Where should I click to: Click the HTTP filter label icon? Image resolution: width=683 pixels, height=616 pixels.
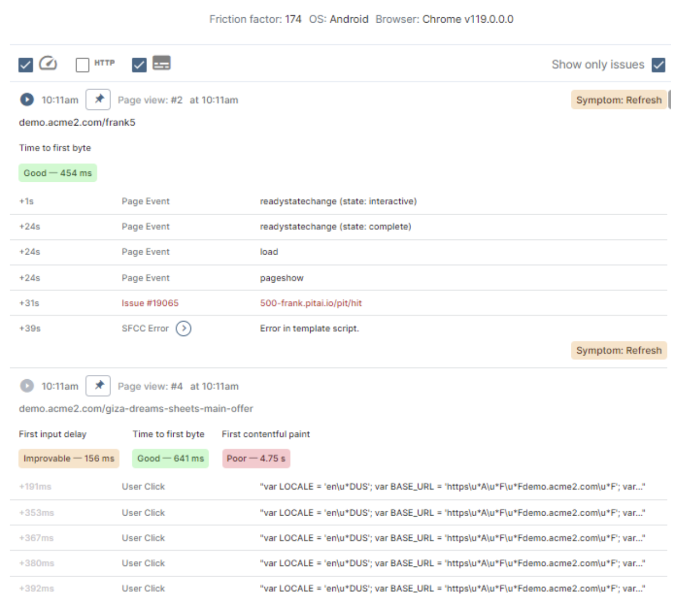tap(104, 63)
